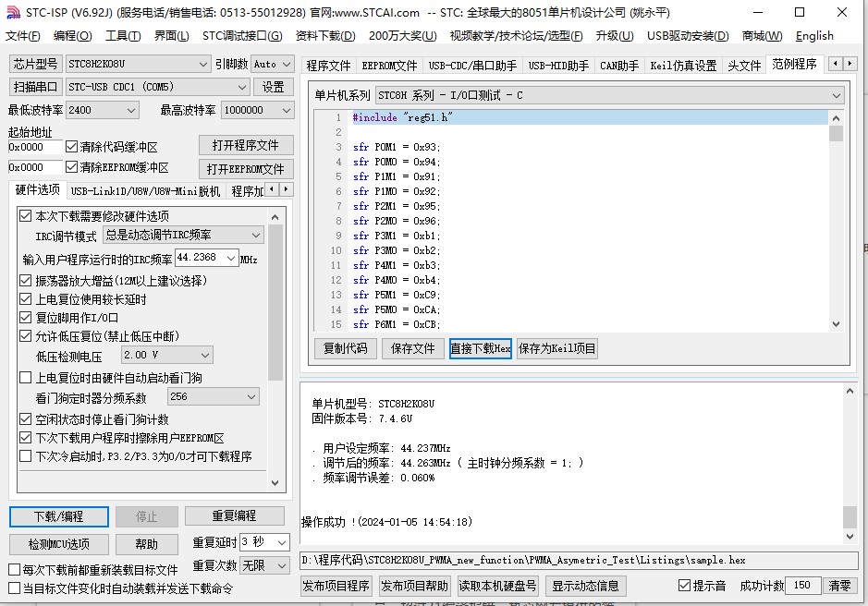This screenshot has height=606, width=868.
Task: Enable 上电复位时由硬件自动启动看门狗
Action: pos(26,378)
